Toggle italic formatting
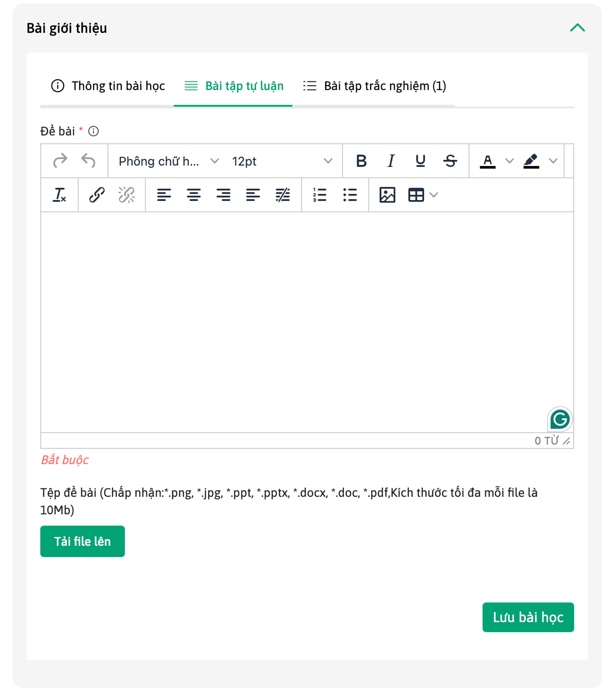Viewport: 608px width, 700px height. [391, 161]
